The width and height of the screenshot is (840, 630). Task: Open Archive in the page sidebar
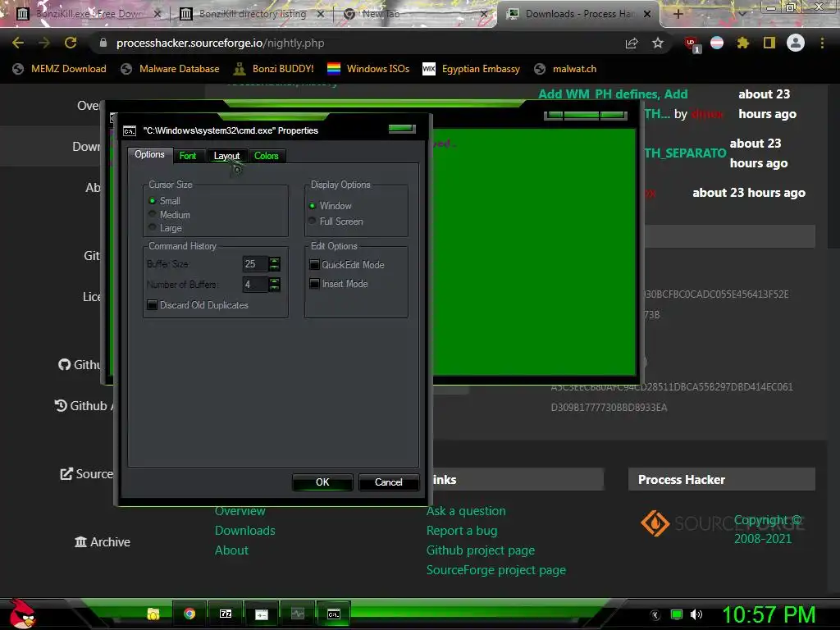103,542
